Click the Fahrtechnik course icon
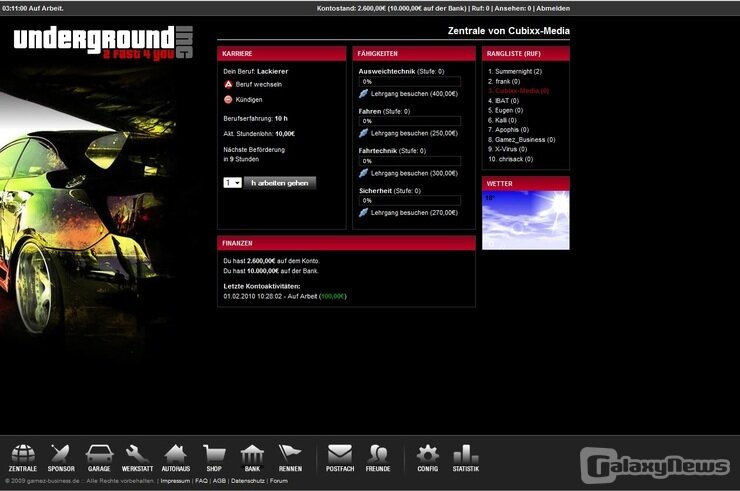The image size is (740, 491). [x=363, y=173]
